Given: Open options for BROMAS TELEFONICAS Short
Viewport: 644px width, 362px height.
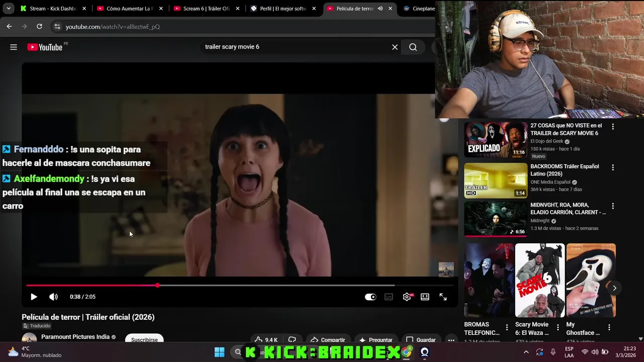Looking at the screenshot, I should 507,327.
